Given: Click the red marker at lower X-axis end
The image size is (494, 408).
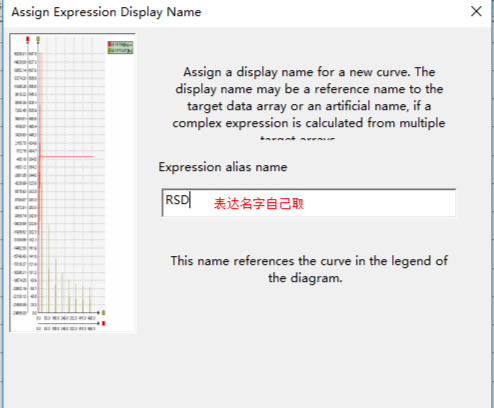Looking at the screenshot, I should 104,323.
